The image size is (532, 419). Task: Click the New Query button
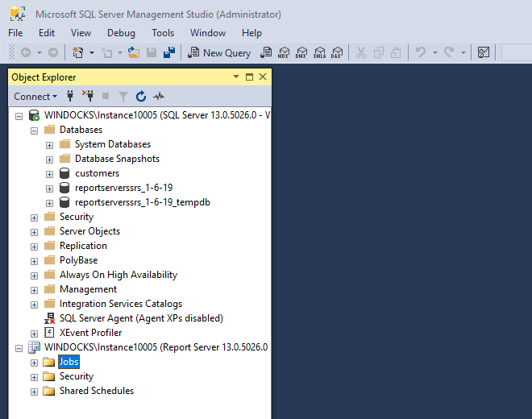tap(219, 52)
